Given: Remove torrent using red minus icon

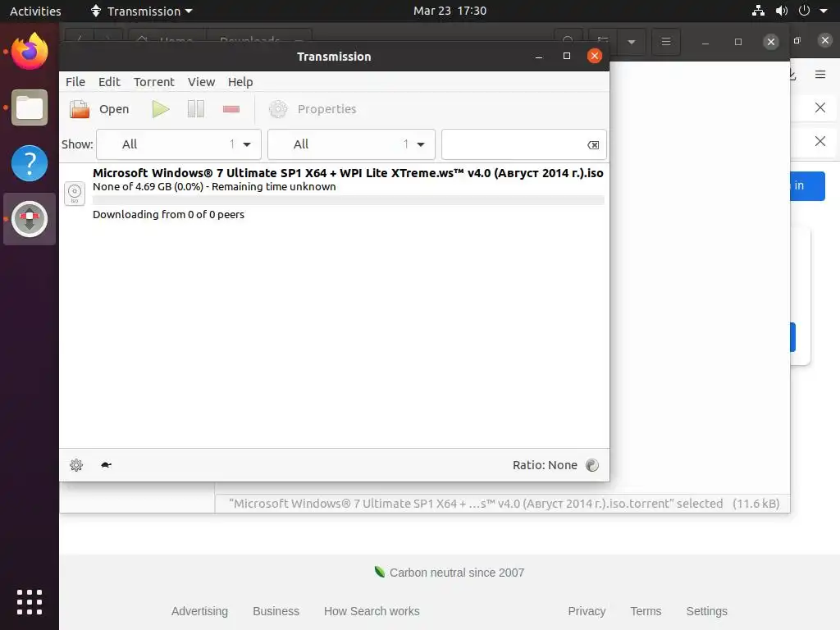Looking at the screenshot, I should point(231,109).
